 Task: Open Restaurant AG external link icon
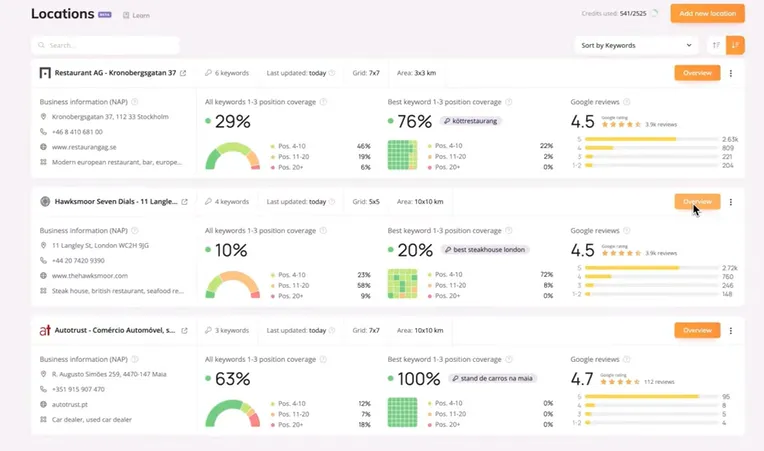183,73
